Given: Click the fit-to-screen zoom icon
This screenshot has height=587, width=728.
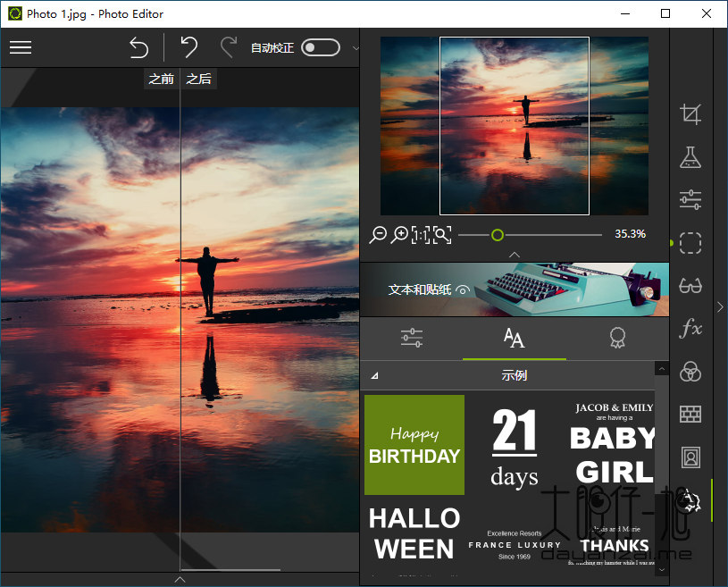Looking at the screenshot, I should pos(442,235).
